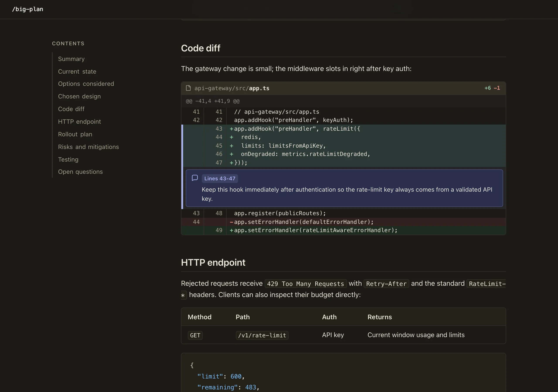Open Rollout plan contents entry
558x392 pixels.
coord(75,134)
